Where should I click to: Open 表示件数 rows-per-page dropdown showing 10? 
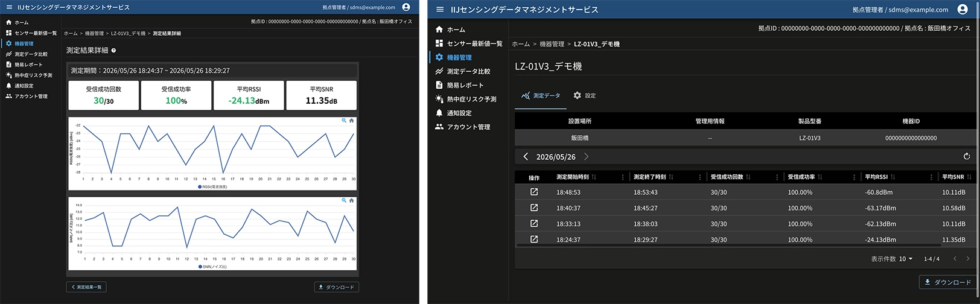click(x=906, y=259)
